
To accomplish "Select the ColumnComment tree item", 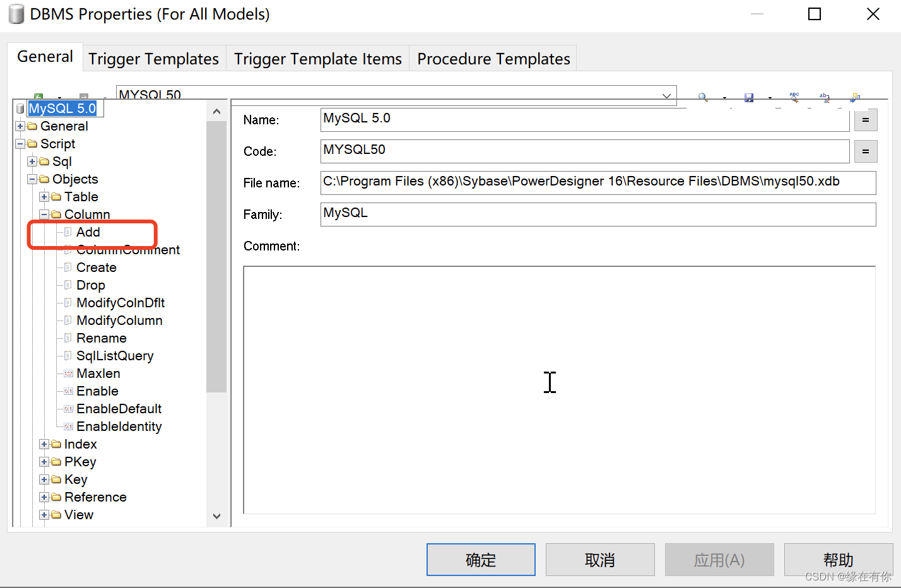I will pos(128,250).
